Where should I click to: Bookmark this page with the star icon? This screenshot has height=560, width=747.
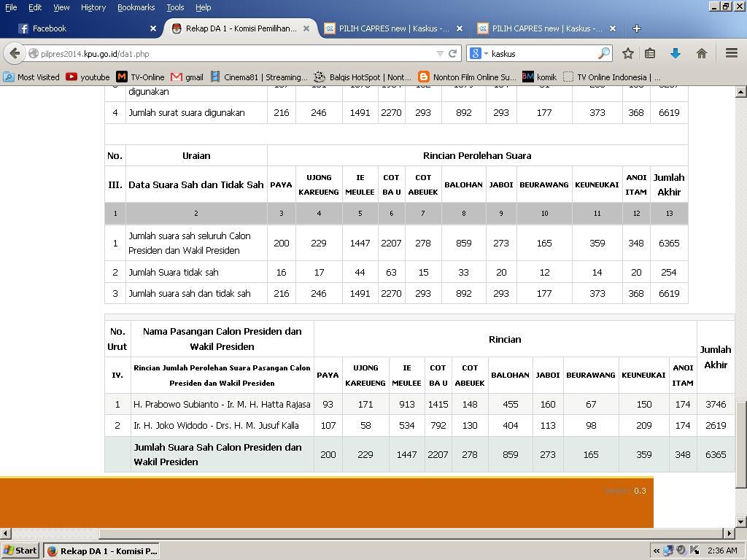click(627, 53)
